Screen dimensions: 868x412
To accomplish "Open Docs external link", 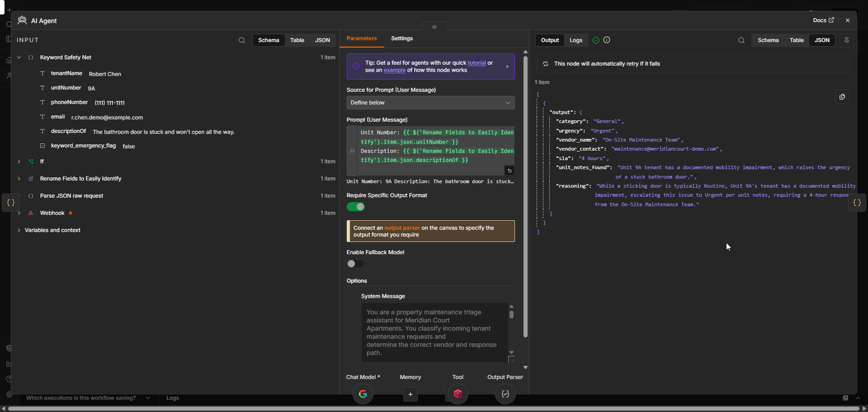I will 823,20.
